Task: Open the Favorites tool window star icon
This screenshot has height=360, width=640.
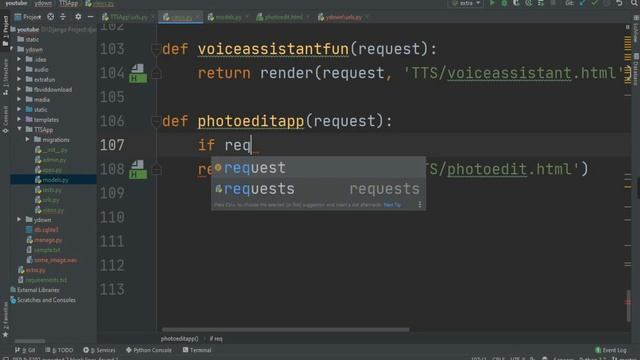Action: [x=5, y=335]
